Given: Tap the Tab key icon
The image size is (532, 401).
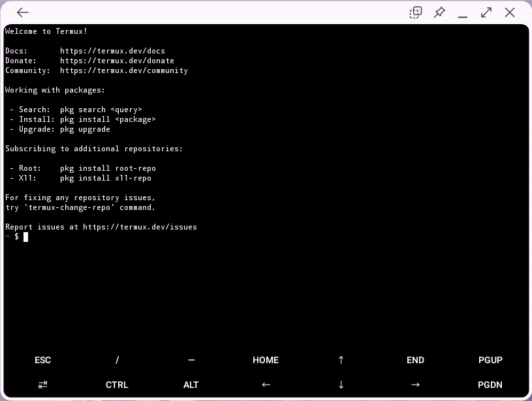Looking at the screenshot, I should pos(42,385).
